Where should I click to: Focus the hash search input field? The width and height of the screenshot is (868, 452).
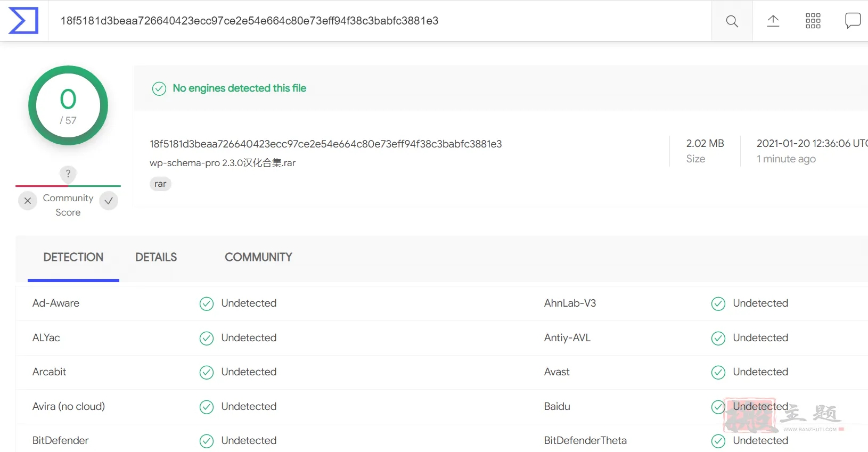point(380,21)
